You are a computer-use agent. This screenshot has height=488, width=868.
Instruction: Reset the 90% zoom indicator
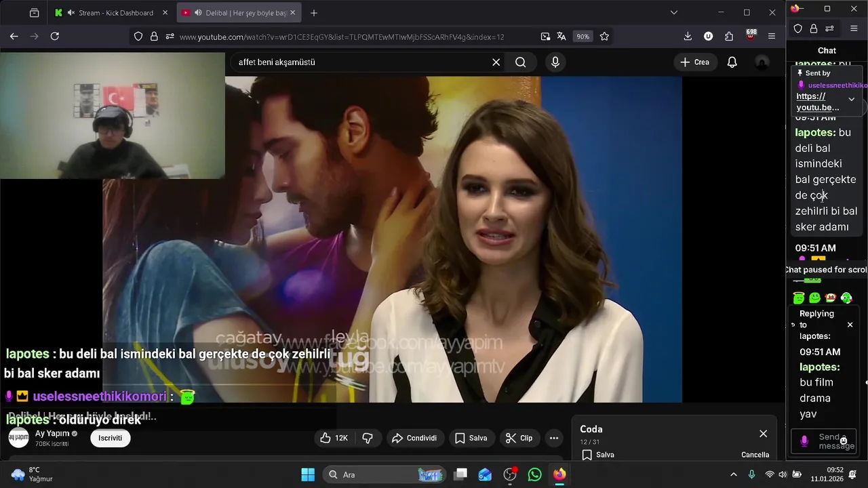[x=583, y=37]
